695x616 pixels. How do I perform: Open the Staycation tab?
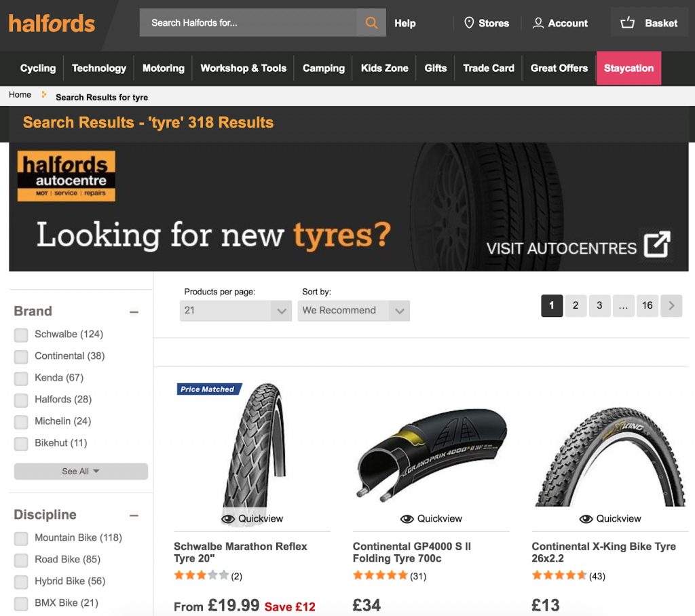(x=628, y=69)
